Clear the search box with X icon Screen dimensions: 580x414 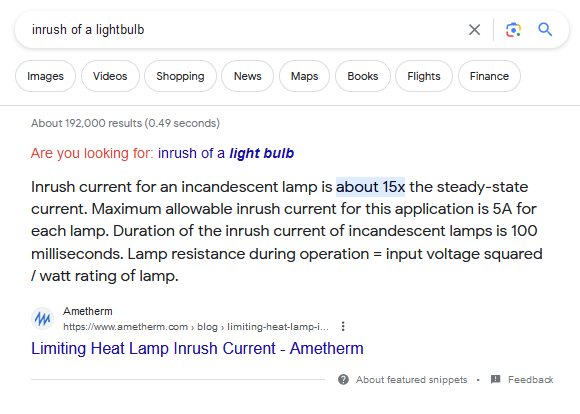474,30
